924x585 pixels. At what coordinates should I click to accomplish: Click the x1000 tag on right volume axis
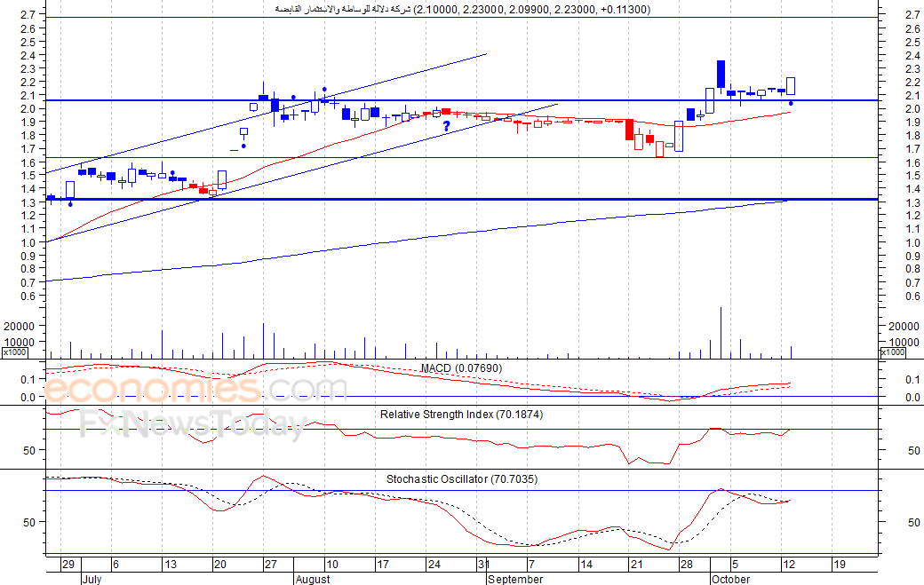pyautogui.click(x=892, y=352)
